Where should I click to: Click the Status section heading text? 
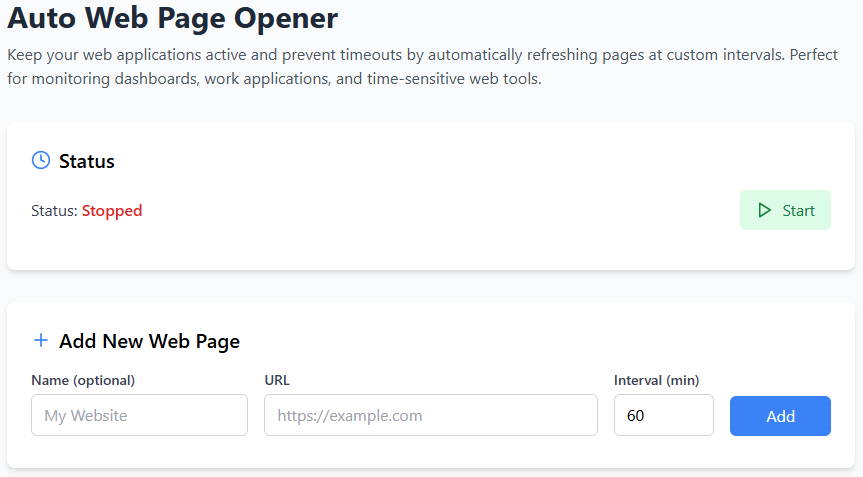coord(87,161)
